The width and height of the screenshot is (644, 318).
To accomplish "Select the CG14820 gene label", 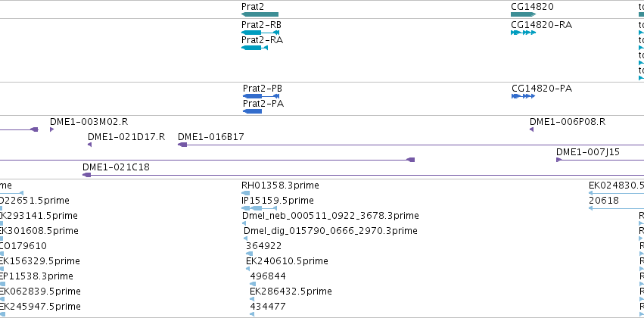I will (532, 7).
